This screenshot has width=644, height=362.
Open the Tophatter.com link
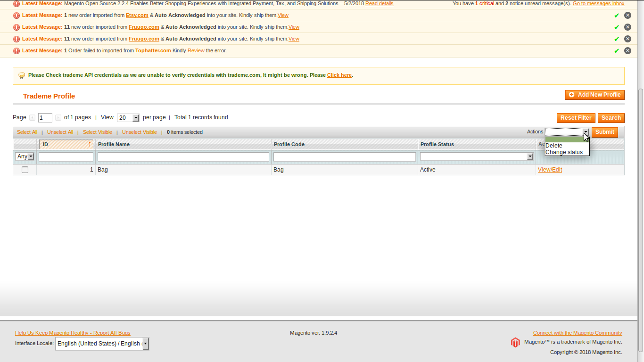tap(153, 50)
